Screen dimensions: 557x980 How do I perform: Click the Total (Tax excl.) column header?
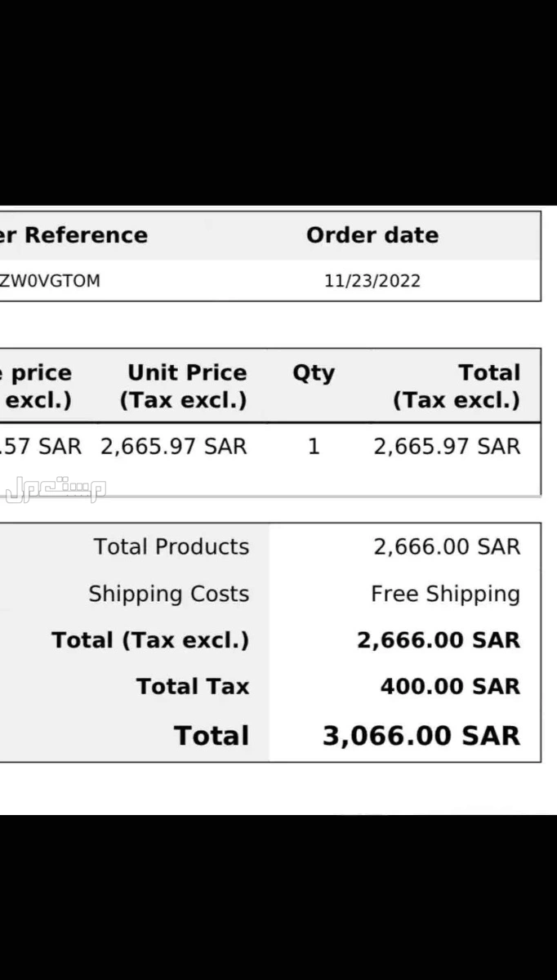coord(457,386)
